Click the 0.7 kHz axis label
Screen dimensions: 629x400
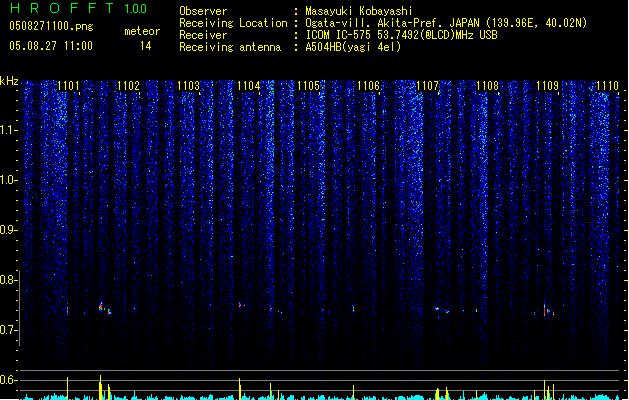point(9,330)
